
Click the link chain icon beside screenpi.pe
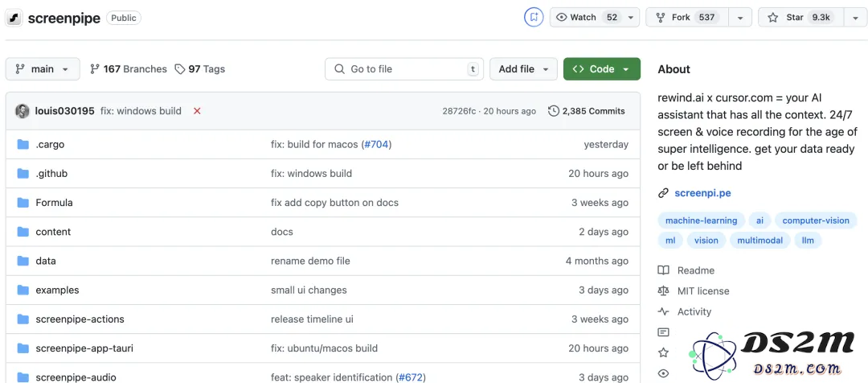[x=663, y=193]
